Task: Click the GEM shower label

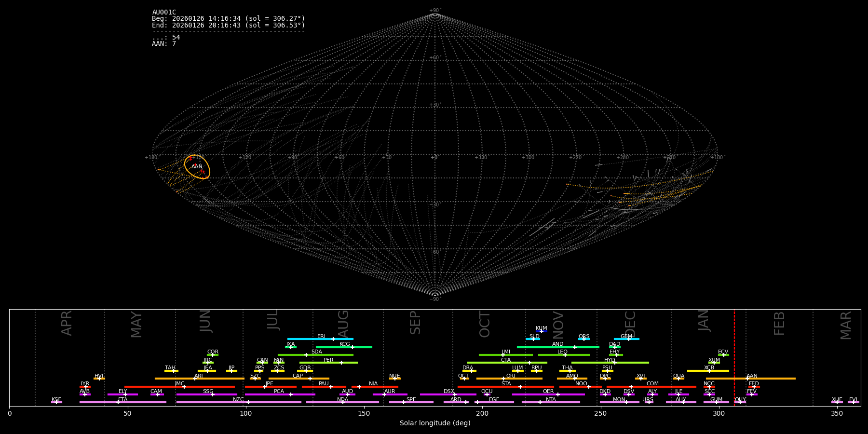Action: point(626,337)
